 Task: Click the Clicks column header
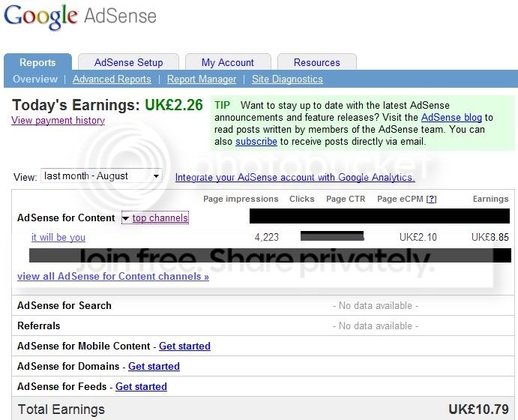point(301,199)
